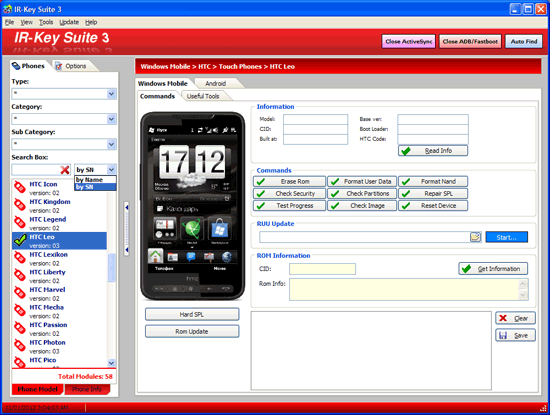Click the red tag icon beside HTC Legend
Image resolution: width=550 pixels, height=415 pixels.
click(x=20, y=223)
